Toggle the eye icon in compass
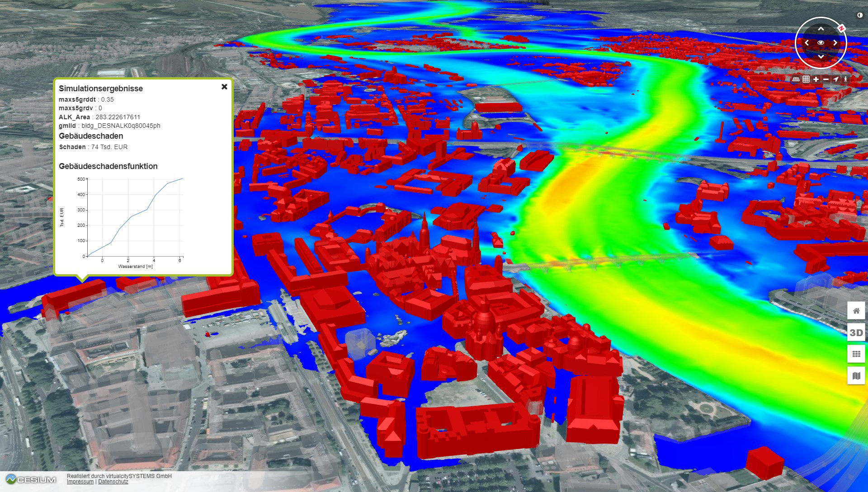The width and height of the screenshot is (868, 492). click(x=821, y=43)
